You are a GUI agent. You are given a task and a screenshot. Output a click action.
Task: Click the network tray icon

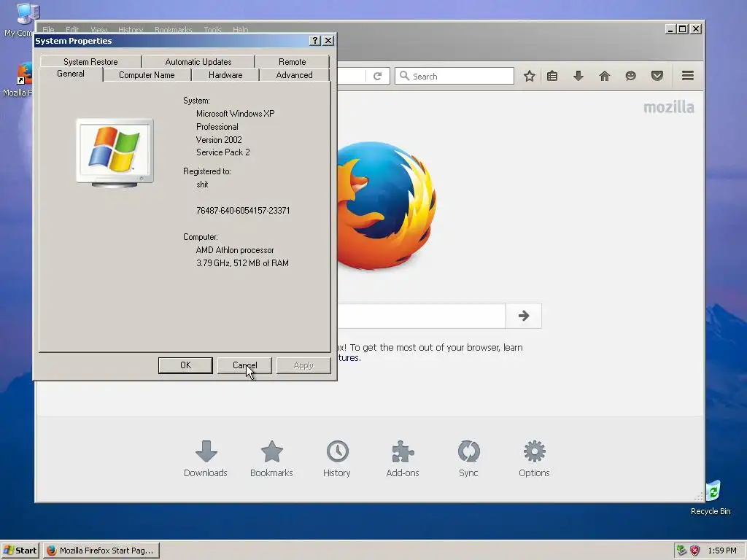tap(682, 551)
